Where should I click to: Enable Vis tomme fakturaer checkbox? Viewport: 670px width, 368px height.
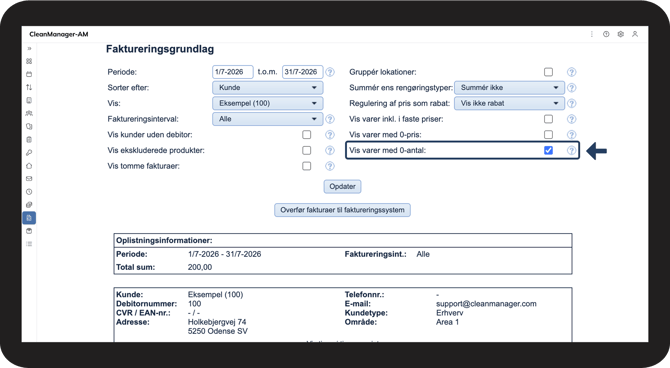tap(306, 166)
